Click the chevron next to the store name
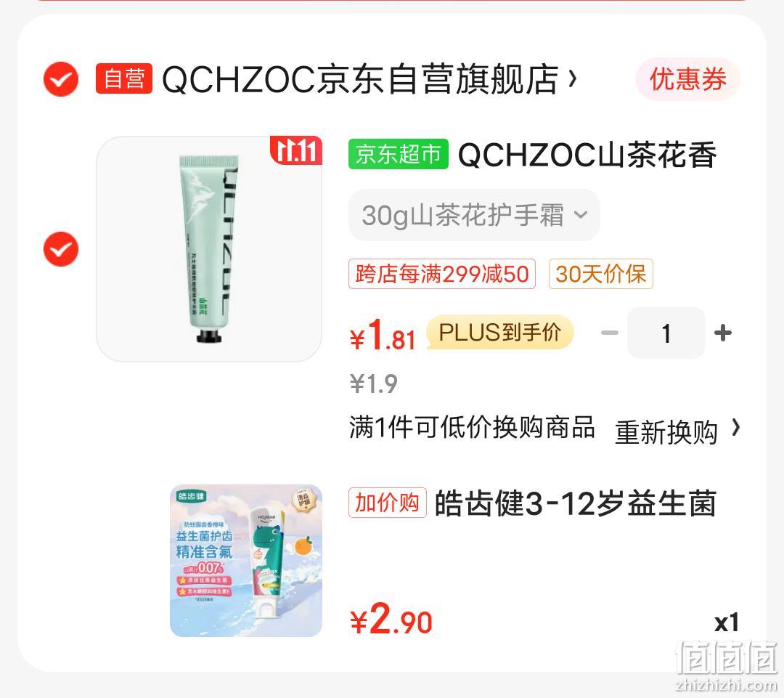Viewport: 784px width, 698px height. pos(573,79)
